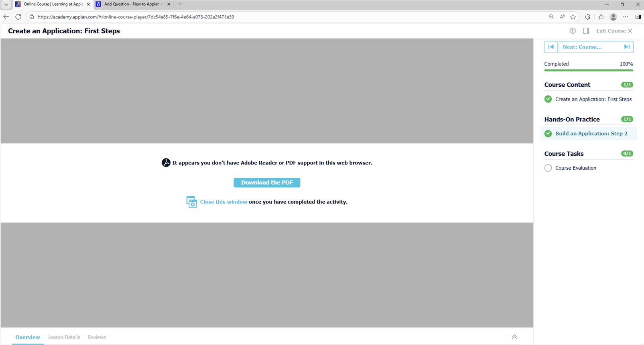Click green checkmark beside Build an Application
The height and width of the screenshot is (345, 644).
click(548, 134)
